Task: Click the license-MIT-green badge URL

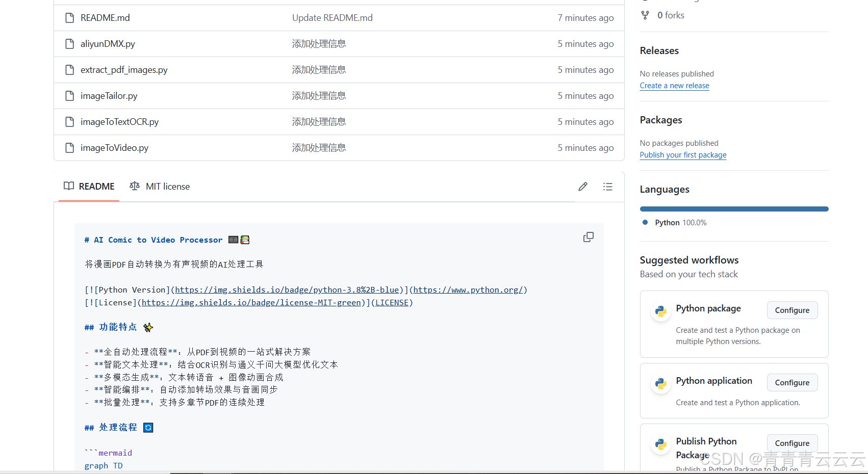Action: (x=251, y=303)
